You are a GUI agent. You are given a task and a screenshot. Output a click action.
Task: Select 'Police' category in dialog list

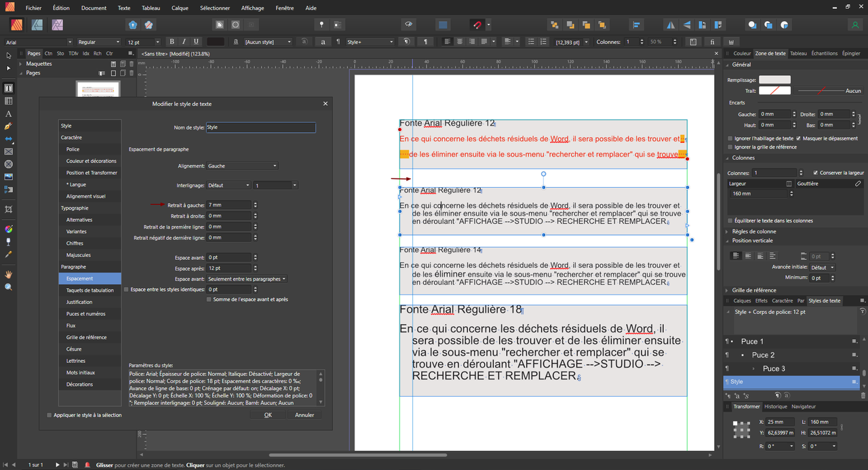90,149
